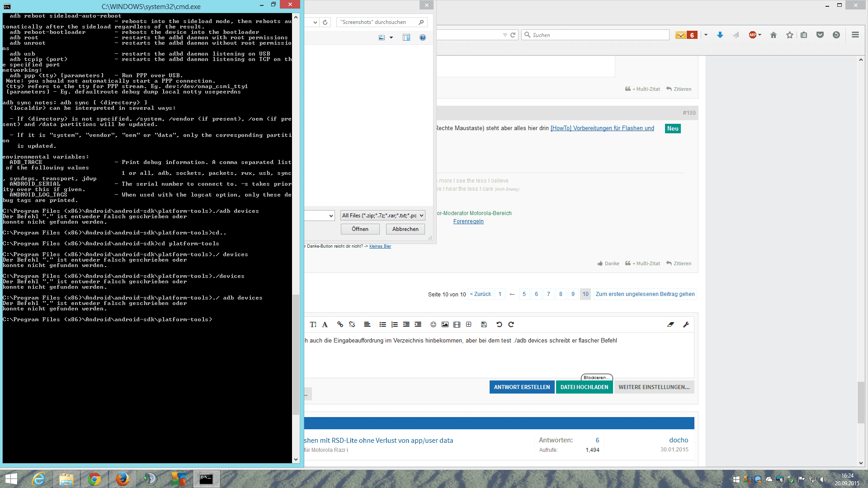
Task: Expand the ABP dropdown arrow
Action: pos(759,35)
